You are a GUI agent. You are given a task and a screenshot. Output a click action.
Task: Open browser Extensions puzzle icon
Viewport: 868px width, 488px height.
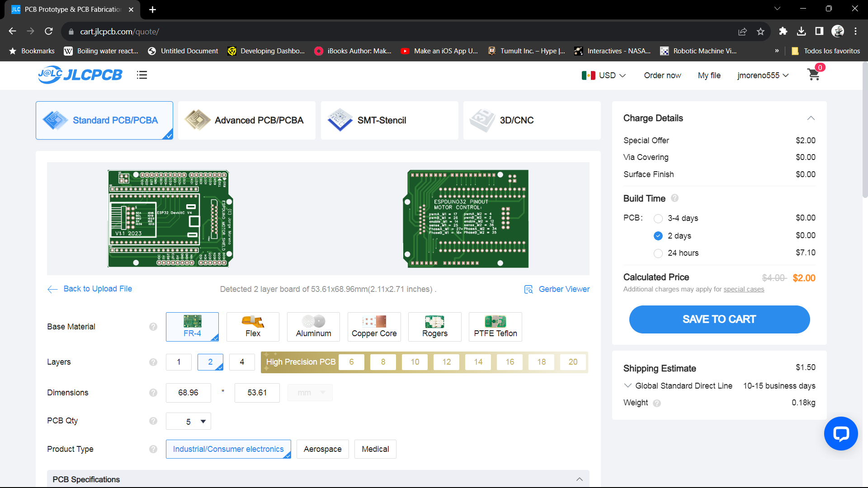tap(783, 32)
